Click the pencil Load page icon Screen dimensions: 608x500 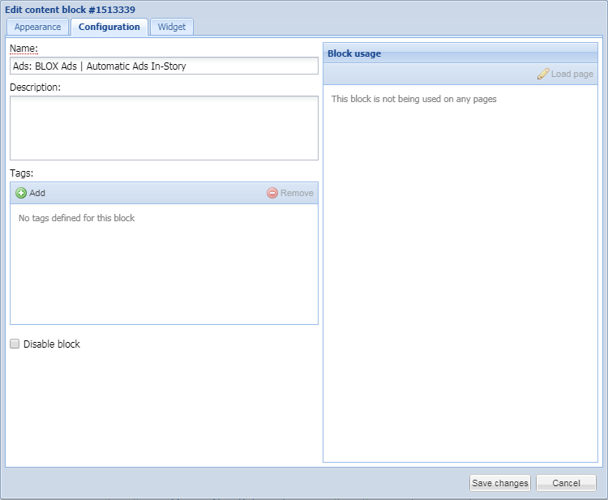[x=543, y=74]
